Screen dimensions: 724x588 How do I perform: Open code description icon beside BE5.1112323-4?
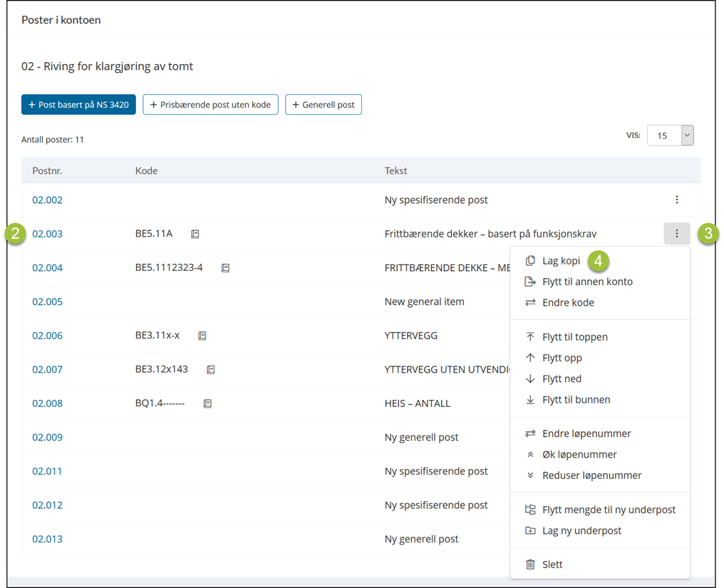click(225, 268)
